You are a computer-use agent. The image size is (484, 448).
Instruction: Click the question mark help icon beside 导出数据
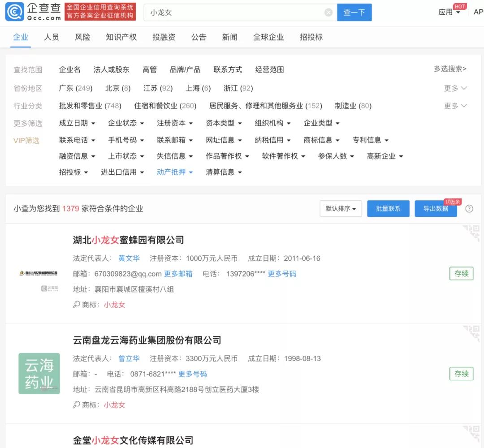[469, 208]
